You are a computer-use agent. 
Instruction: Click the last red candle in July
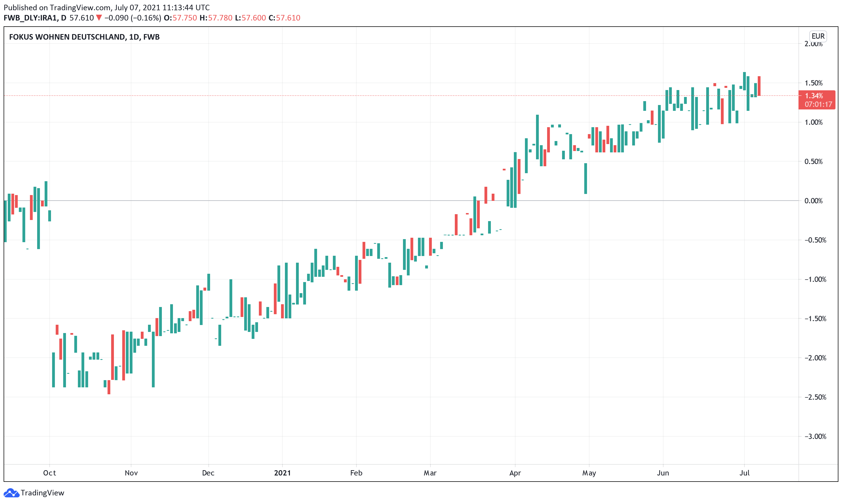[759, 86]
